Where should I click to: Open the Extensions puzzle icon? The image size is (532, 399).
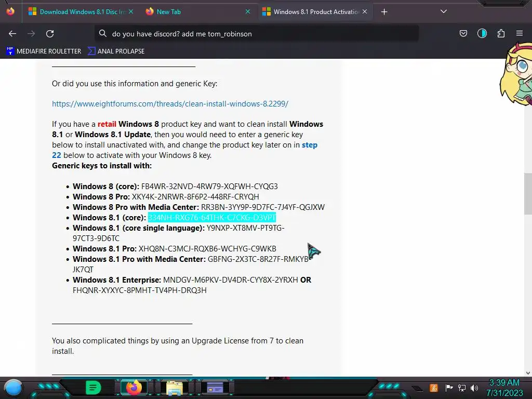click(501, 33)
